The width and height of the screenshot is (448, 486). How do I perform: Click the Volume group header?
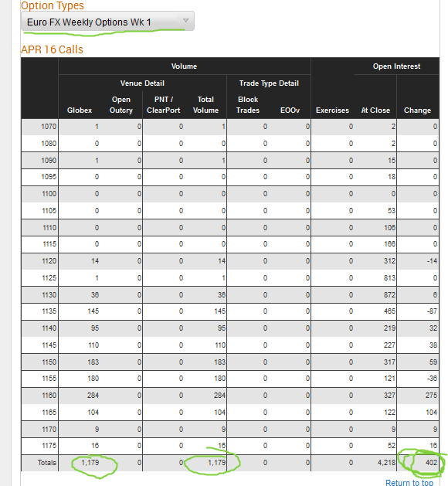[184, 66]
